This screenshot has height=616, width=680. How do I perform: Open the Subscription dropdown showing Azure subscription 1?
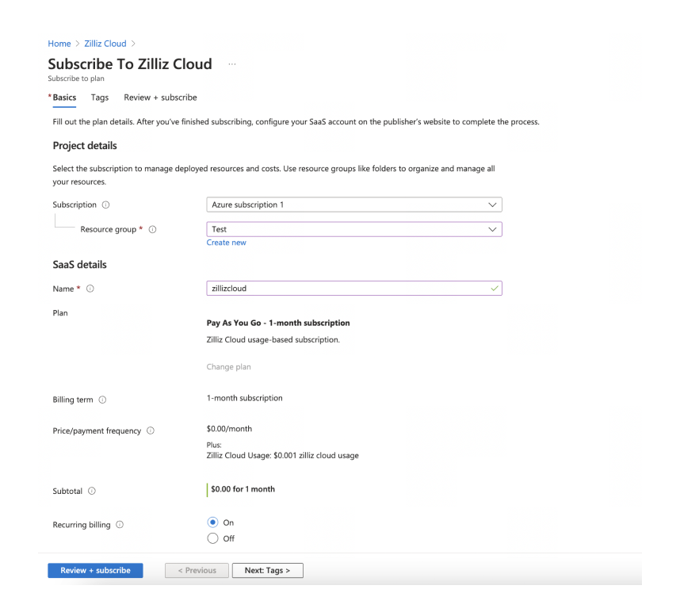(353, 205)
